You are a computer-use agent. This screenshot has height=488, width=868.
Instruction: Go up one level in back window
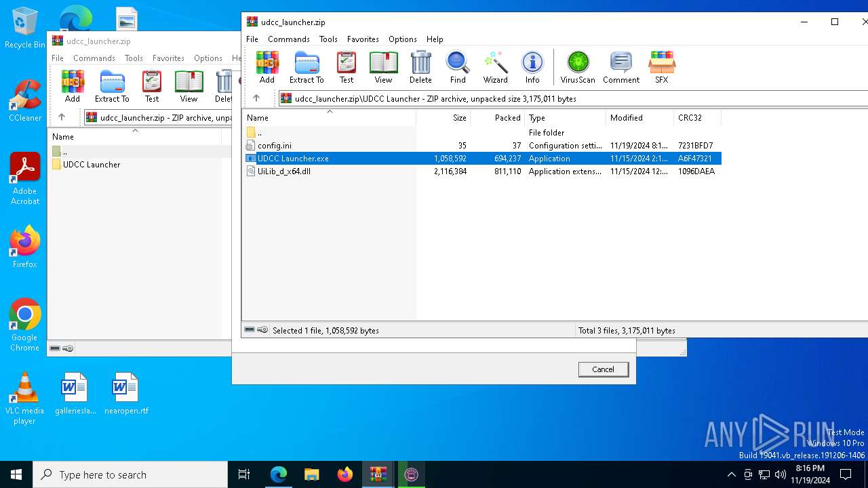[62, 117]
